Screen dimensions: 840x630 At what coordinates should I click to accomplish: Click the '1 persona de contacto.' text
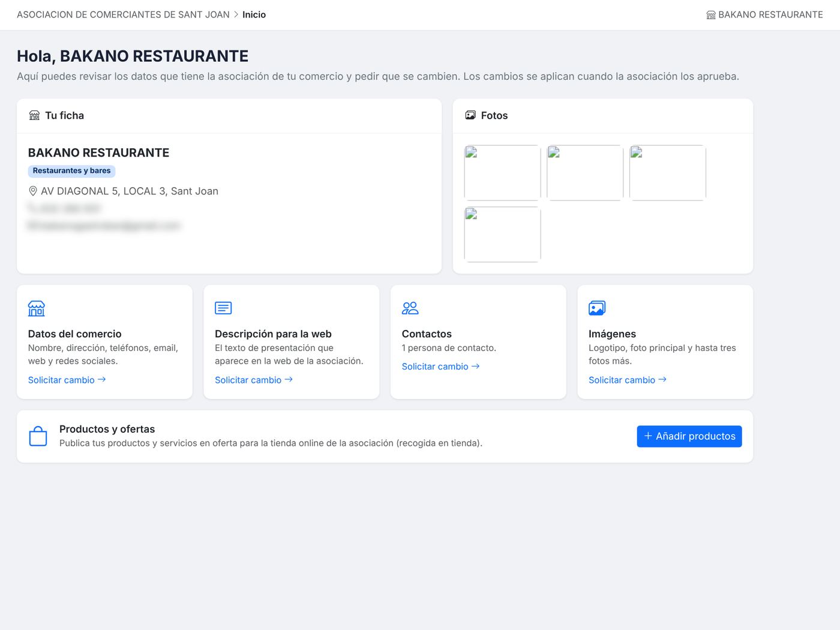449,348
